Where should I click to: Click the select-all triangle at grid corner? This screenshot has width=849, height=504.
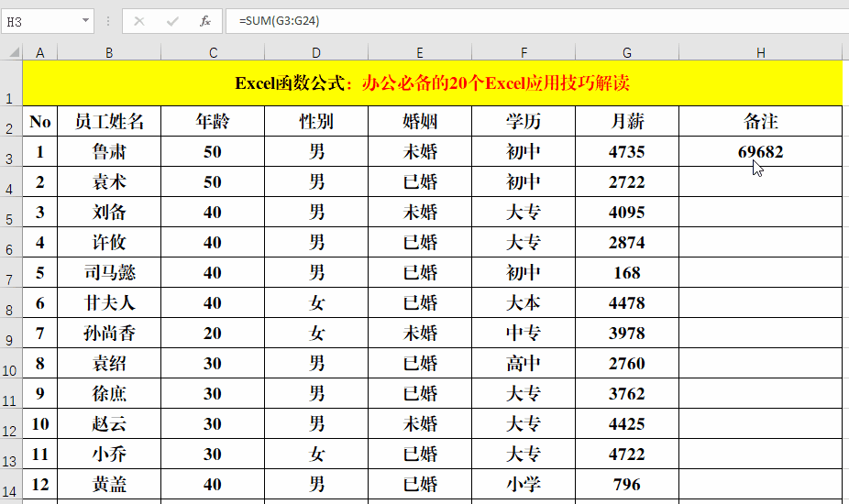(x=14, y=52)
